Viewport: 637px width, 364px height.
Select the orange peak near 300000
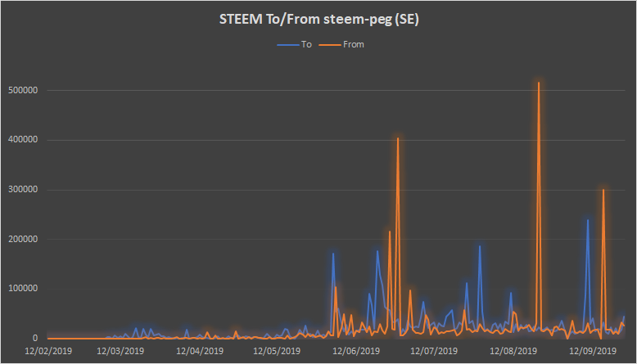(x=603, y=190)
